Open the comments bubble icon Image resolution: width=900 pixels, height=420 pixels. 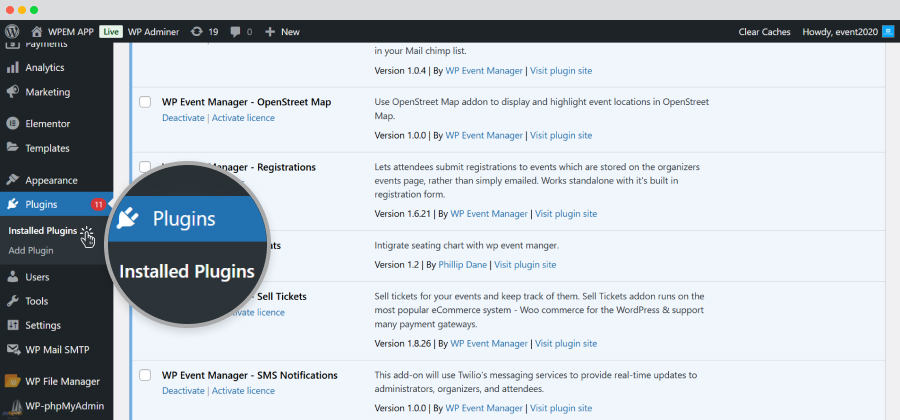click(235, 32)
